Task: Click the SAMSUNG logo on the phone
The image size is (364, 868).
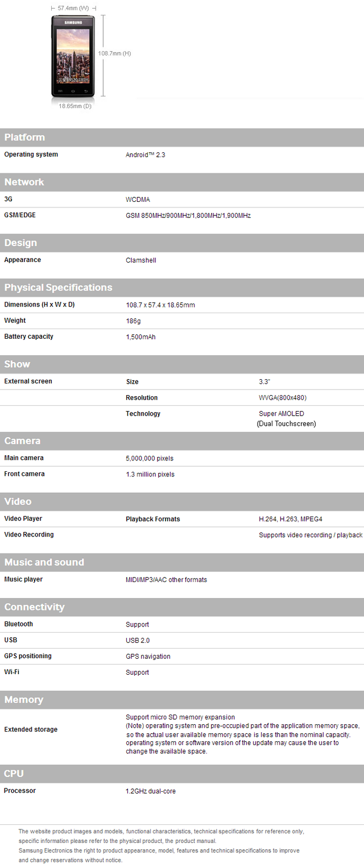Action: (73, 22)
